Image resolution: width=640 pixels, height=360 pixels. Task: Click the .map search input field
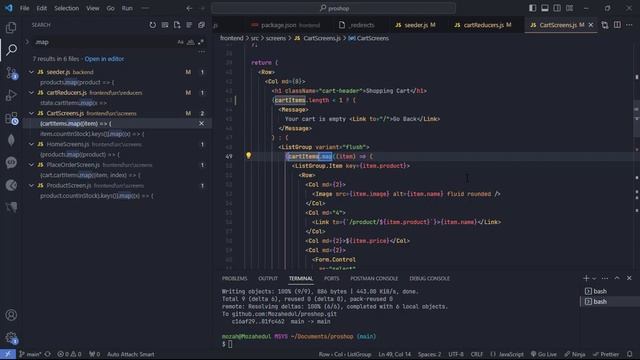tap(104, 42)
